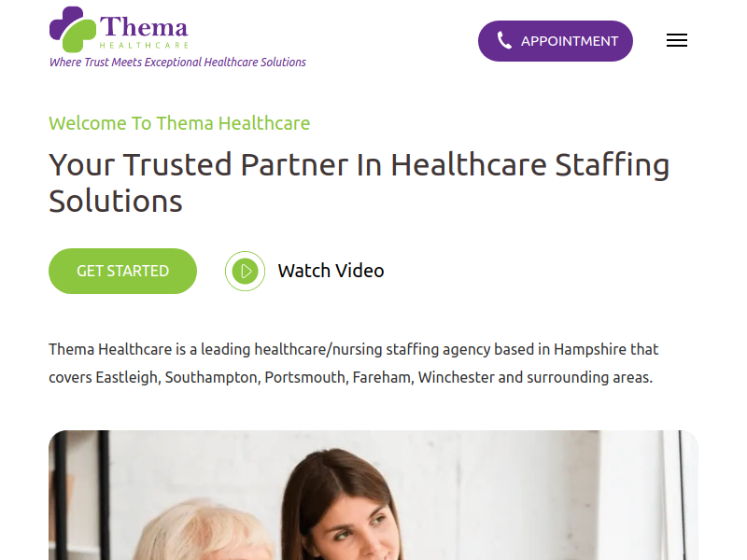Click the word Solutions in the heading
The width and height of the screenshot is (747, 560).
(116, 201)
